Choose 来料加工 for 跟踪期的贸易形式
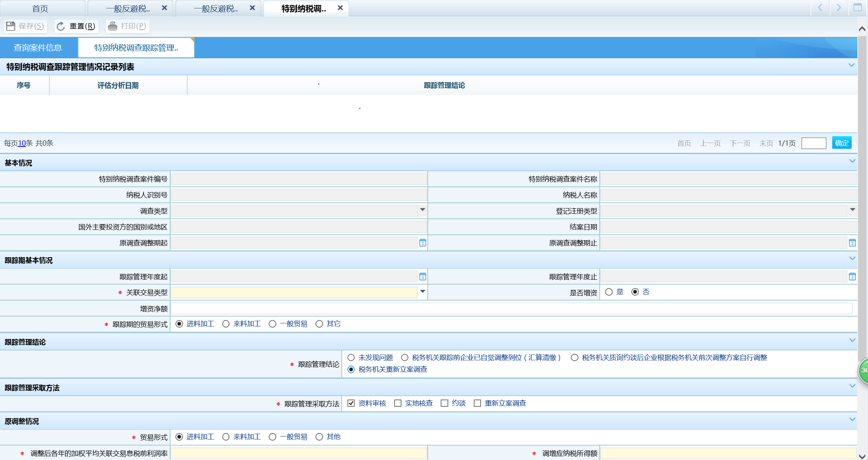 226,324
